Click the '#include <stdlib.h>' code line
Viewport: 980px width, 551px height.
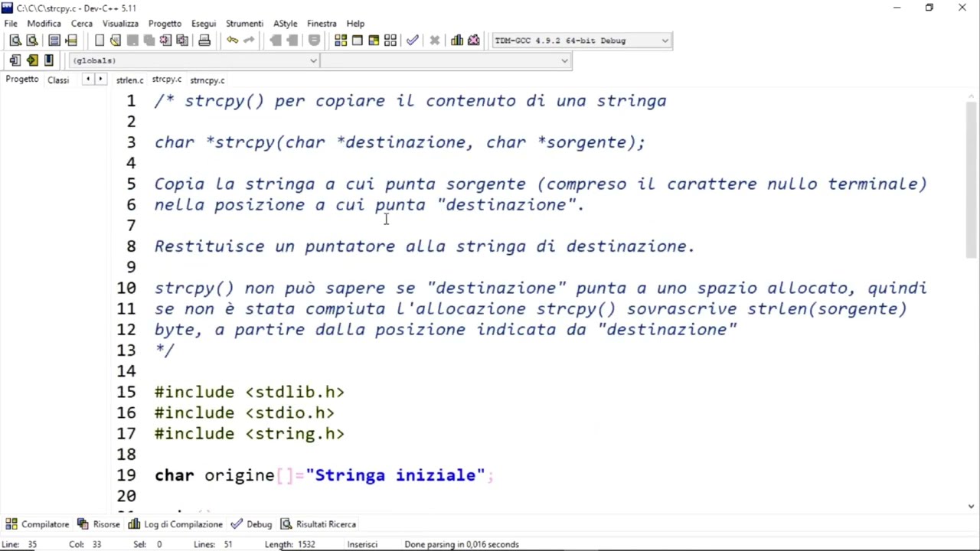point(250,392)
